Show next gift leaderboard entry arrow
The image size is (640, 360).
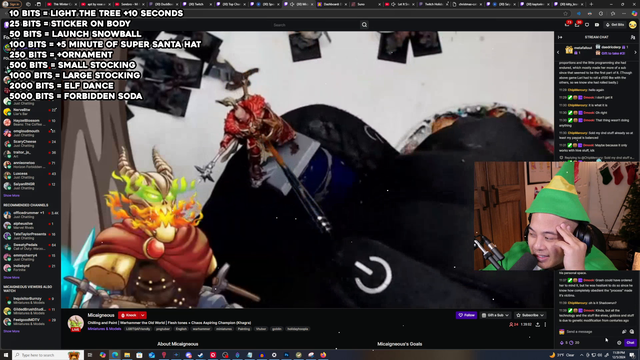coord(635,52)
